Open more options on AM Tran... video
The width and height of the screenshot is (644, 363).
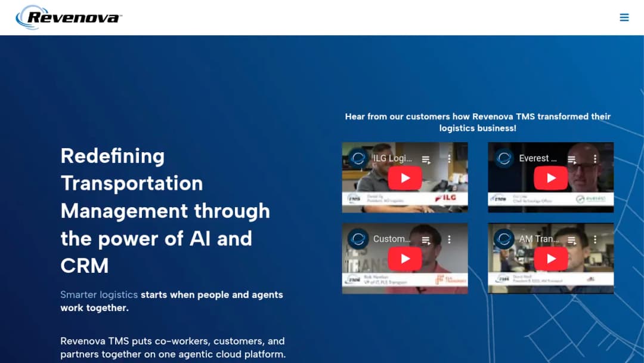point(595,239)
